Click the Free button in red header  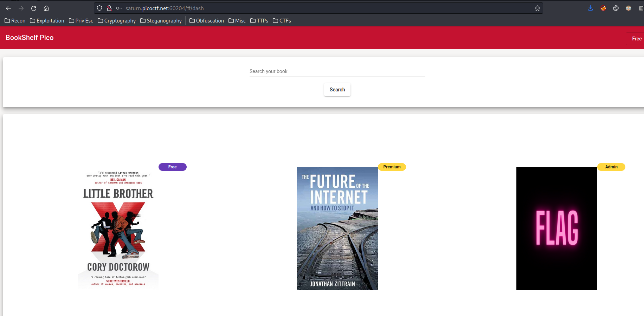coord(636,39)
